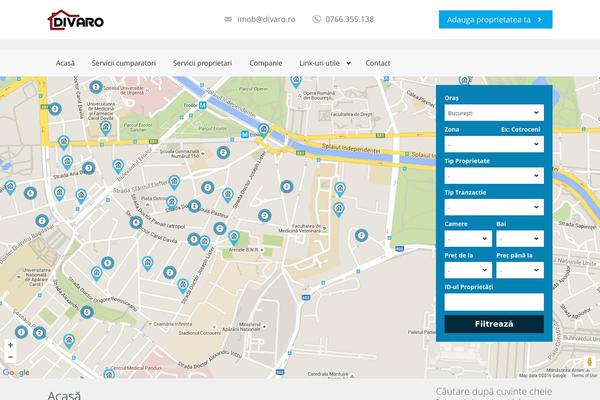The width and height of the screenshot is (600, 400).
Task: Open cluster 5 on Strada Doctor Grigore Romniceanu
Action: pyautogui.click(x=87, y=312)
